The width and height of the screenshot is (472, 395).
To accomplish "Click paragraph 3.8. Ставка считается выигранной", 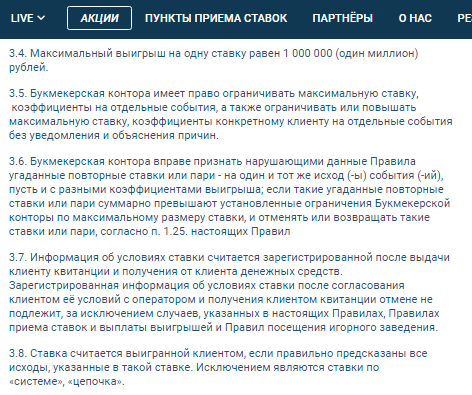I will click(218, 367).
